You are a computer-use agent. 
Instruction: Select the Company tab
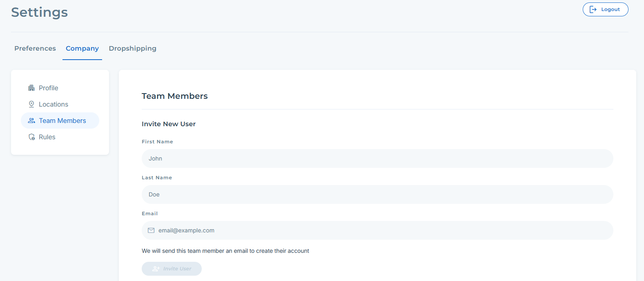(x=82, y=48)
